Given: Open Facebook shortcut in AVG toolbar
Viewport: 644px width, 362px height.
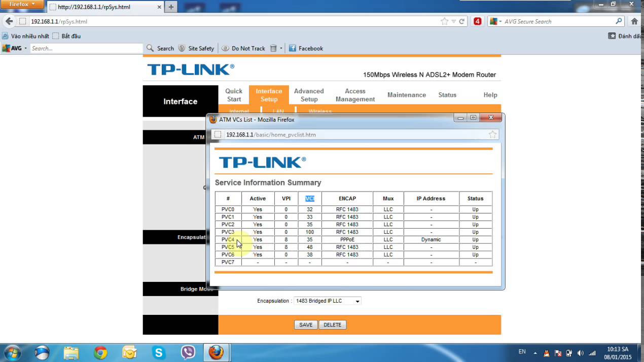Looking at the screenshot, I should pyautogui.click(x=306, y=48).
